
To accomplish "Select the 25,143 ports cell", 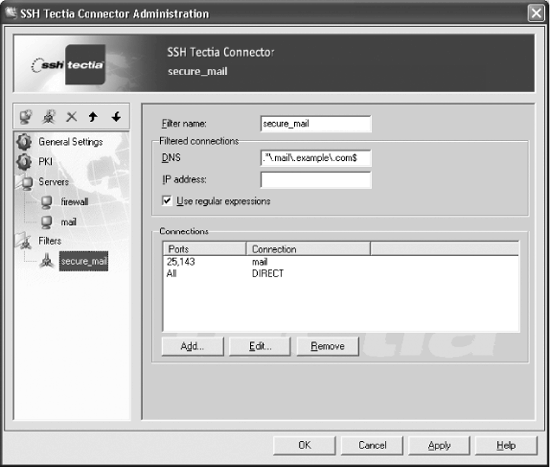I will (181, 262).
